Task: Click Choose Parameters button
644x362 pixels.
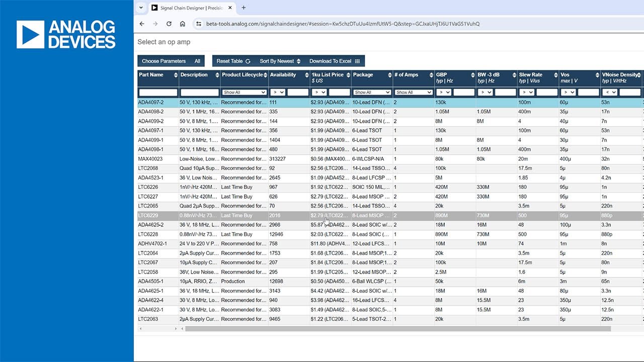Action: (x=164, y=61)
